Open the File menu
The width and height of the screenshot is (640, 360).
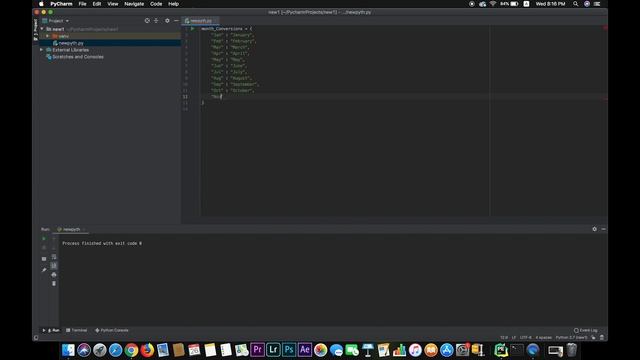pyautogui.click(x=82, y=4)
